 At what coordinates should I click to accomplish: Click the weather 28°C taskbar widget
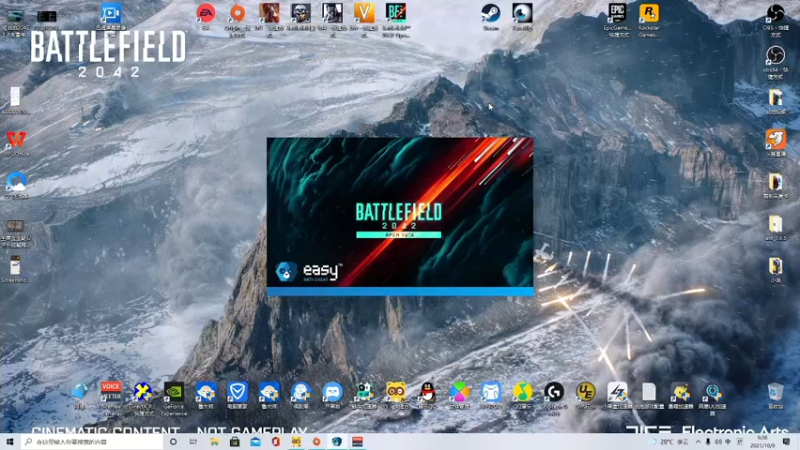point(669,442)
